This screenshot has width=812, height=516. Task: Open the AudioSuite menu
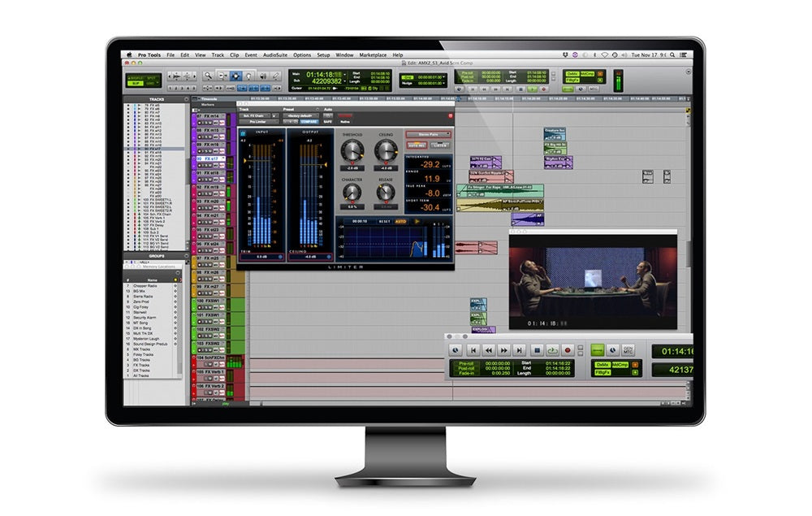coord(277,55)
